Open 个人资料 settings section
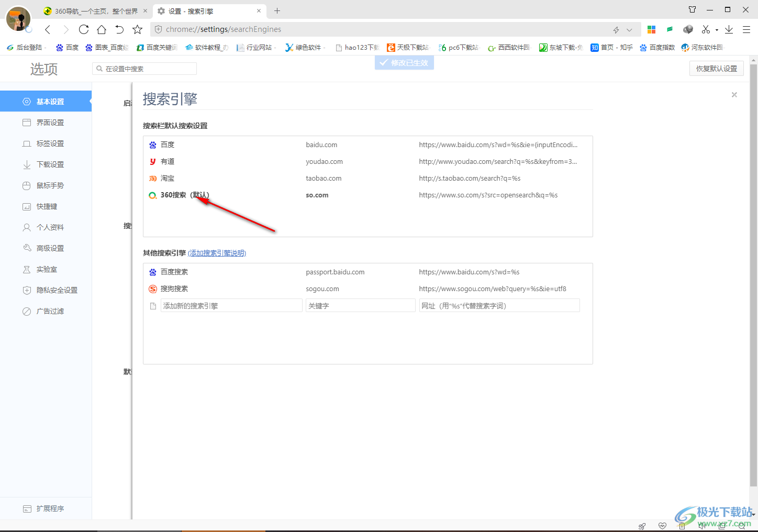The height and width of the screenshot is (532, 758). [46, 227]
